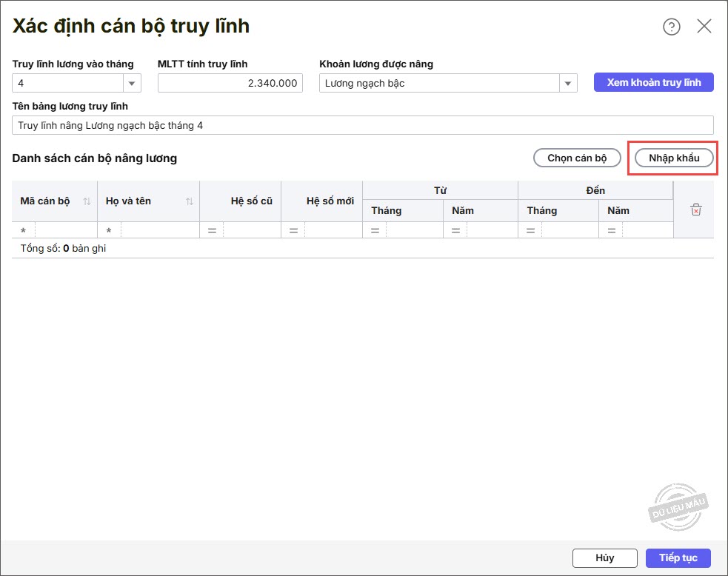
Task: Open filter operator for Hệ số cũ
Action: click(212, 231)
